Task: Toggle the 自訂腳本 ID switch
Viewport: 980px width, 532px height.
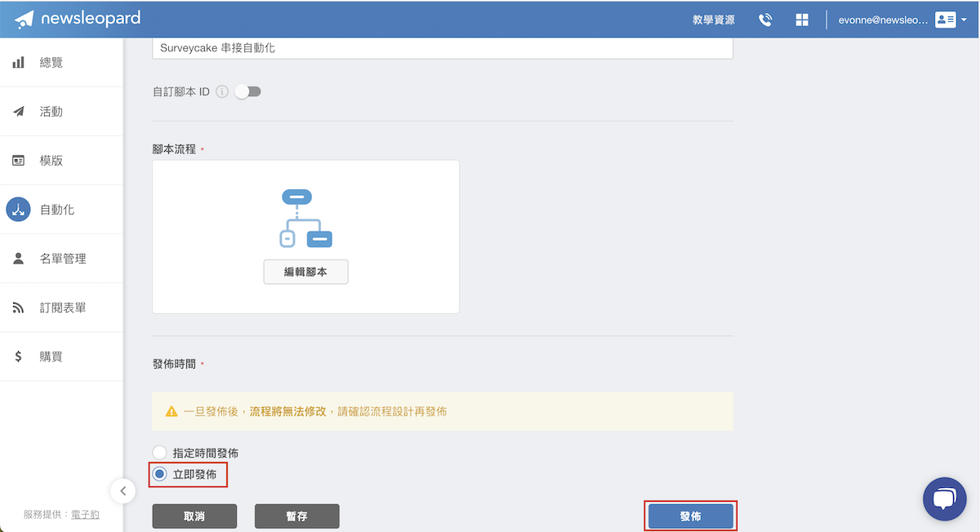Action: click(x=247, y=92)
